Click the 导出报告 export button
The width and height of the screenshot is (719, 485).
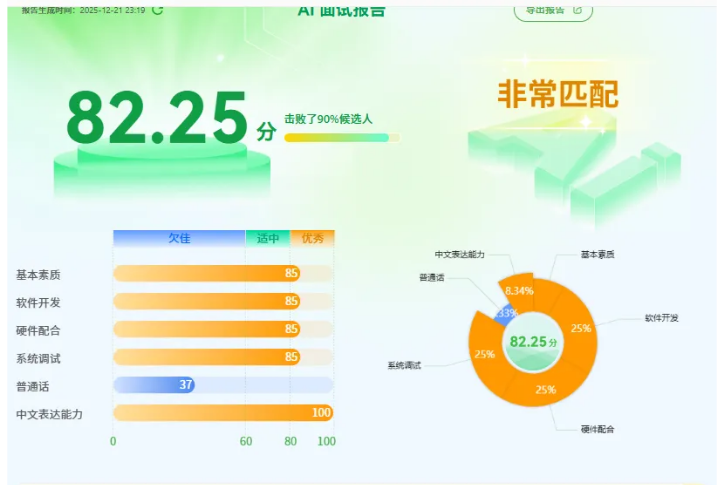pos(553,9)
